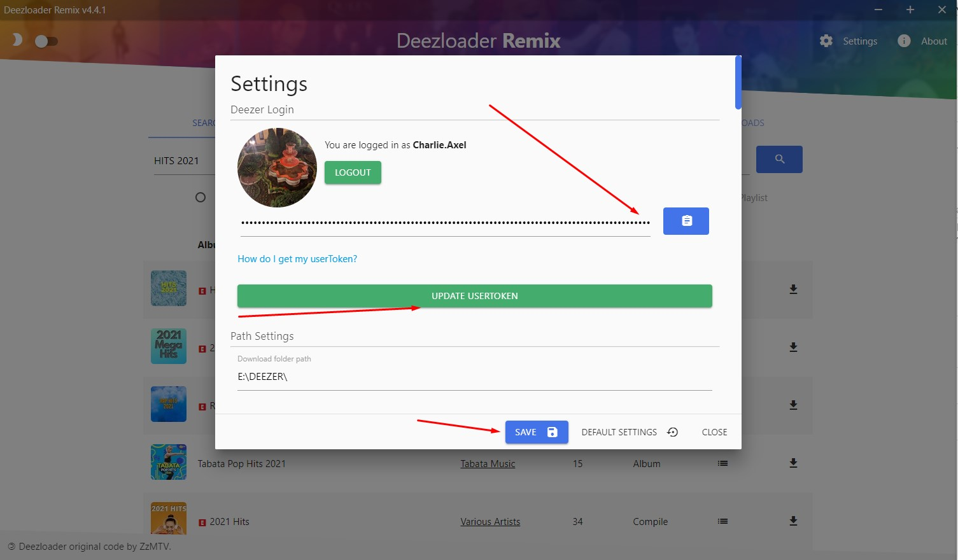Click the 'Album' type for Tabata Pop Hits
Screen dimensions: 958x560
pyautogui.click(x=647, y=464)
